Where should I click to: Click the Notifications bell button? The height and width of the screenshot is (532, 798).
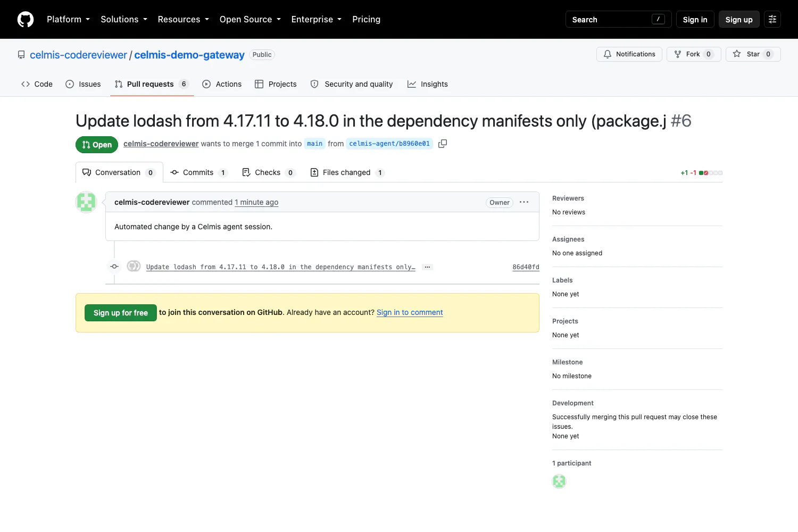[629, 54]
